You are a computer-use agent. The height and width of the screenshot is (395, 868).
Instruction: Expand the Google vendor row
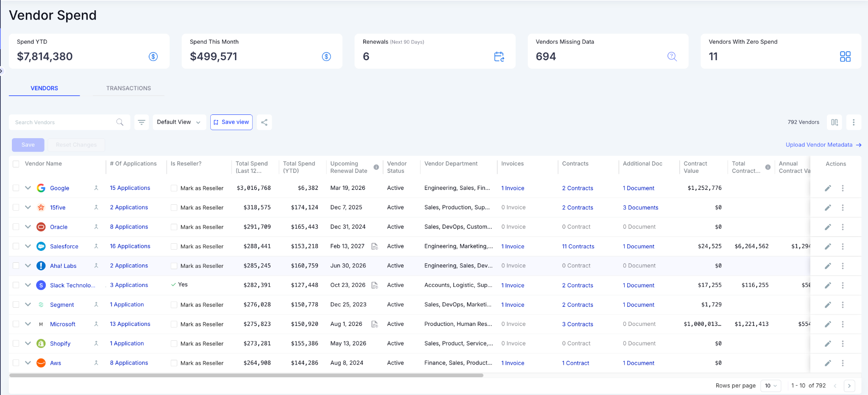click(28, 188)
